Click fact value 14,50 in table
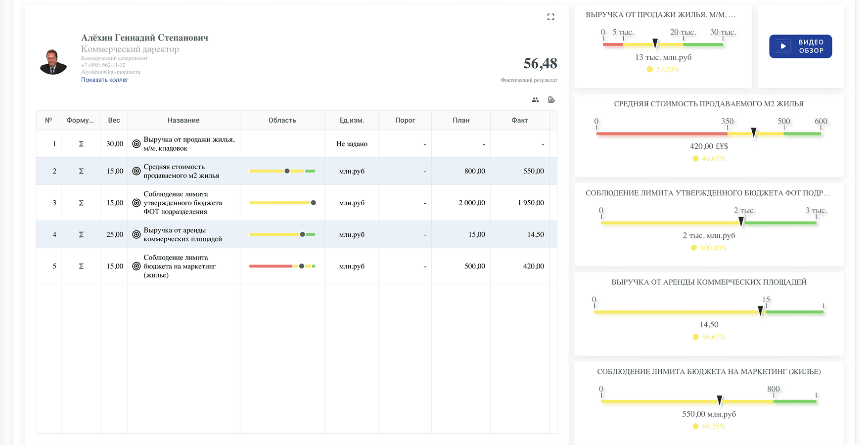The height and width of the screenshot is (445, 868). point(536,234)
